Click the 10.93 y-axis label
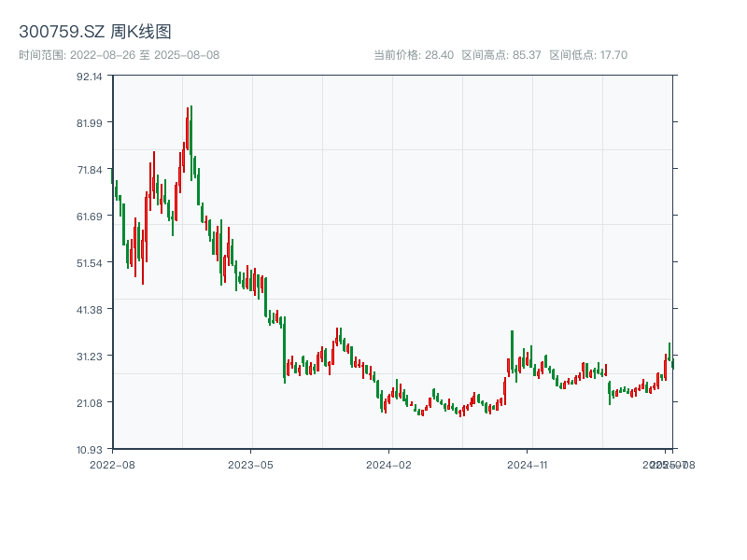 pos(90,450)
